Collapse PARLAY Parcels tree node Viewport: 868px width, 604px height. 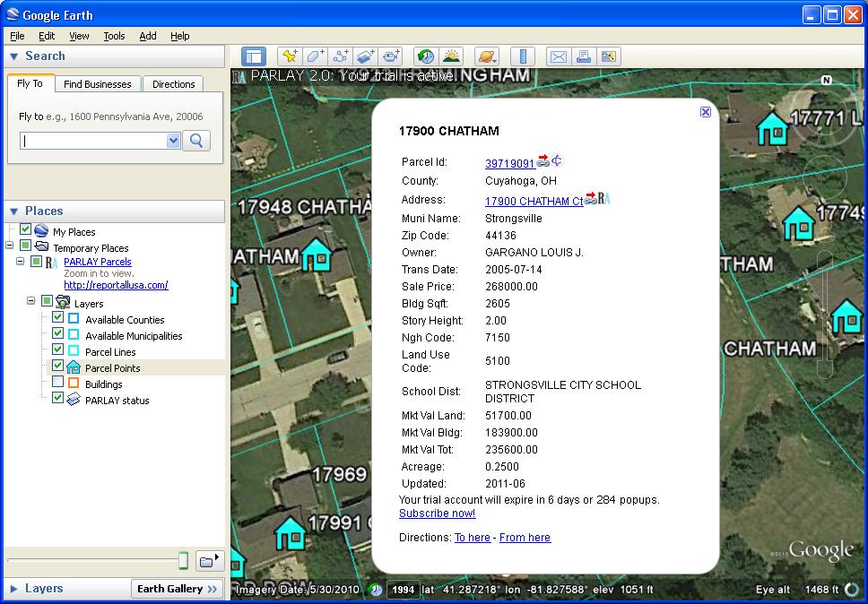(21, 261)
